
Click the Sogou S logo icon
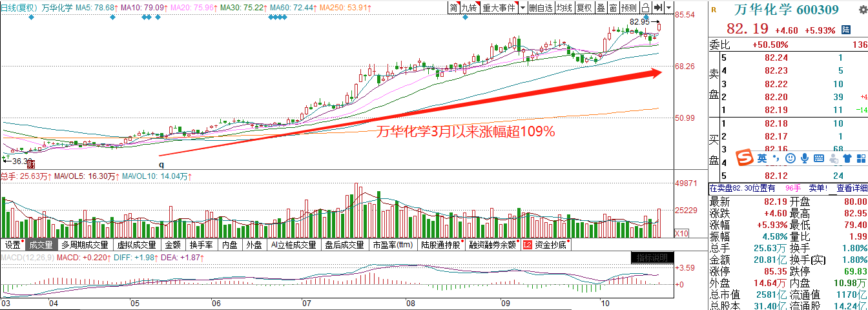[745, 158]
